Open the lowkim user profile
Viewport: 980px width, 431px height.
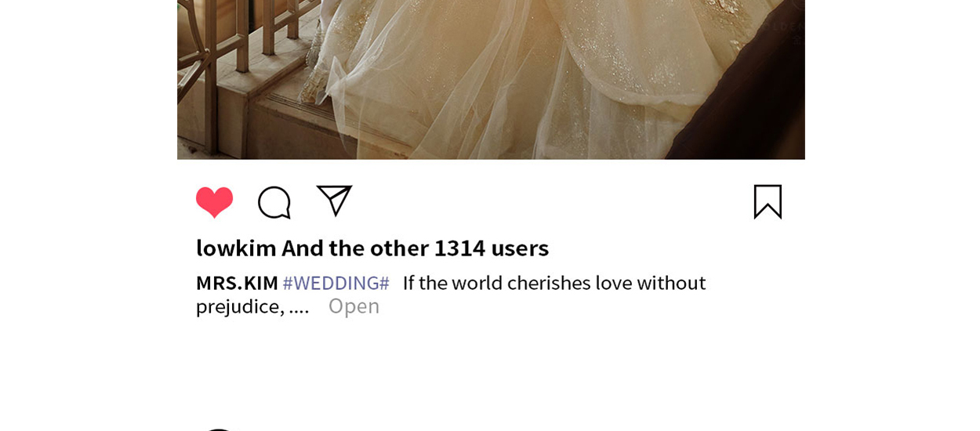point(236,248)
